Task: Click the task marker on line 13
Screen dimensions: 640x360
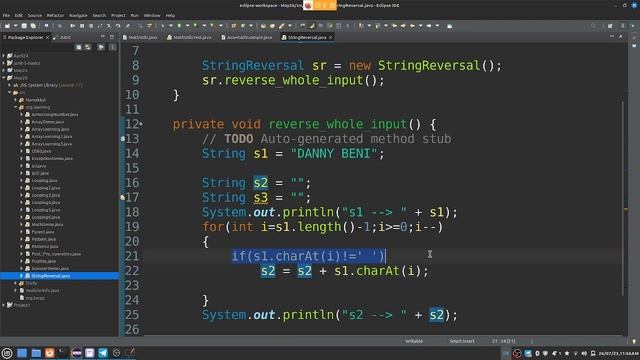Action: pos(122,139)
